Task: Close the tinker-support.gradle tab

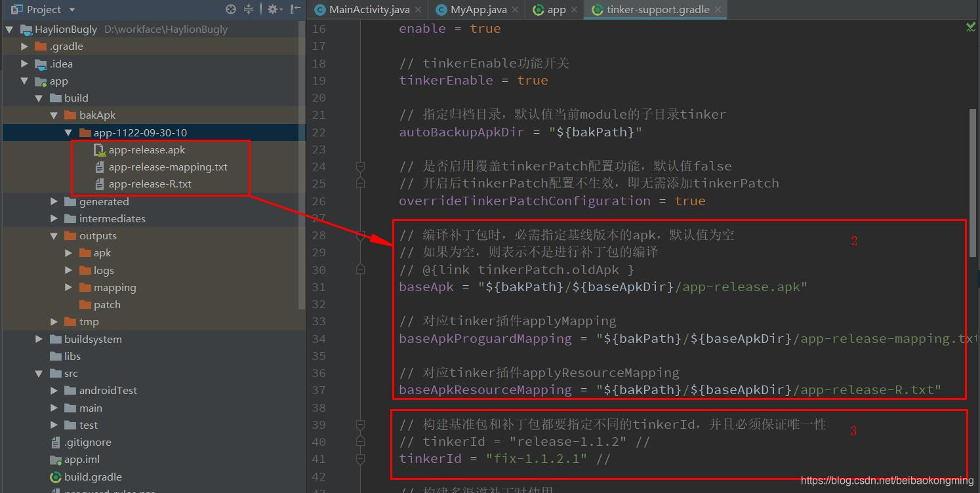Action: (718, 10)
